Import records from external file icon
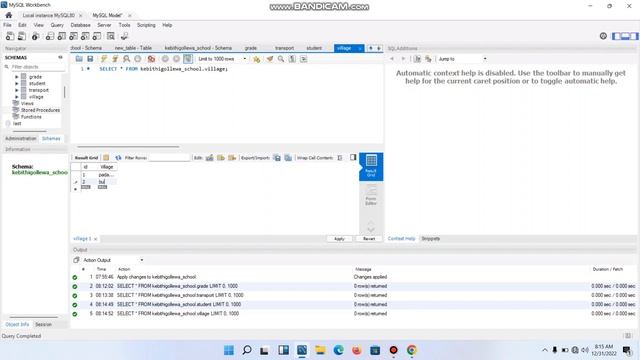The width and height of the screenshot is (640, 360). 288,158
